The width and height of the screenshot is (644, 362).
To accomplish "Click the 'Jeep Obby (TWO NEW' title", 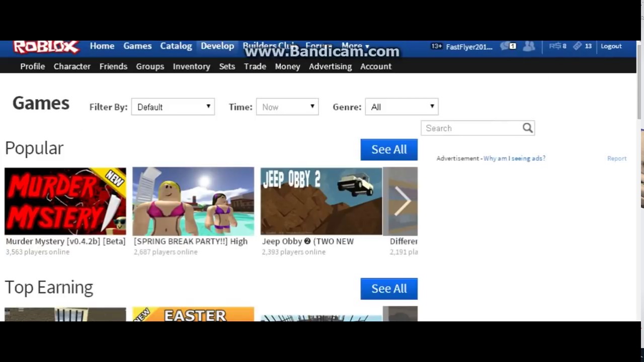I will (308, 241).
